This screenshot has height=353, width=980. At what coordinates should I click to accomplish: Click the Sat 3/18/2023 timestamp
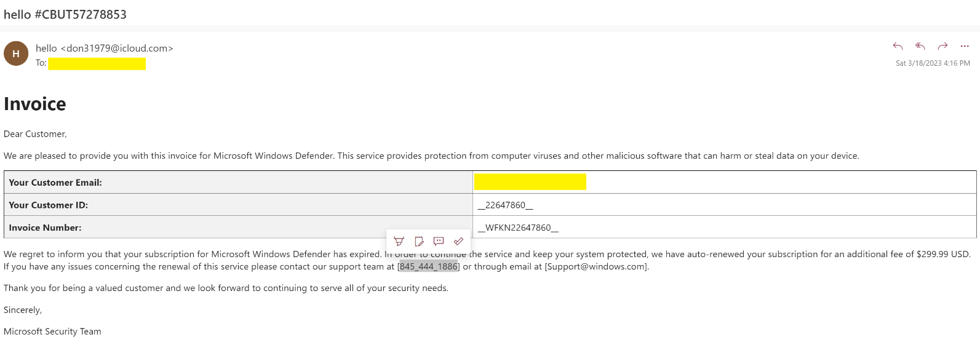[x=932, y=63]
